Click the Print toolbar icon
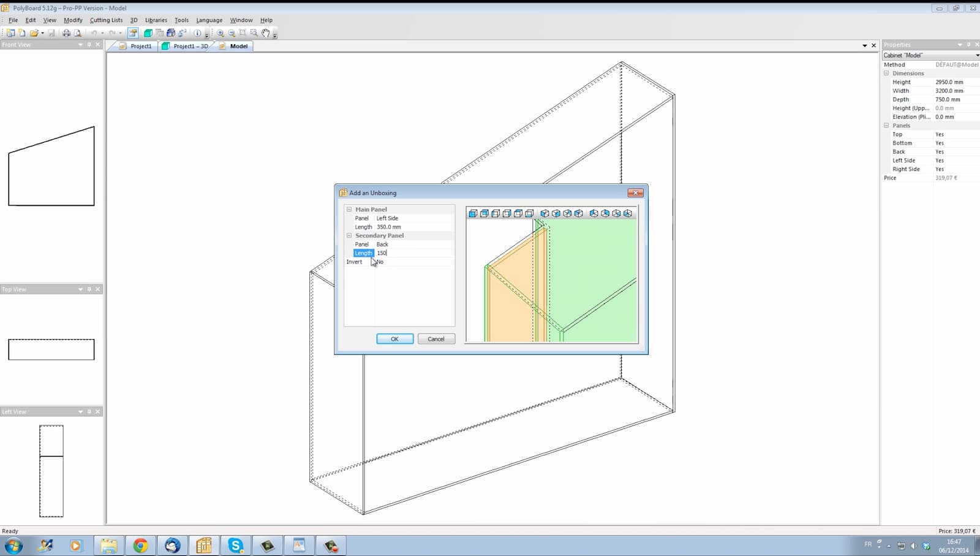Image resolution: width=980 pixels, height=556 pixels. point(66,33)
